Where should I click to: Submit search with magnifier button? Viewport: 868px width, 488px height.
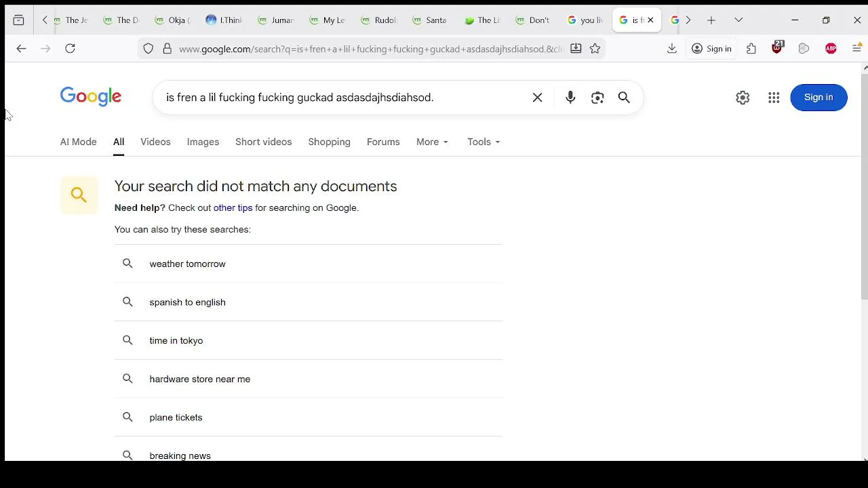pos(624,98)
